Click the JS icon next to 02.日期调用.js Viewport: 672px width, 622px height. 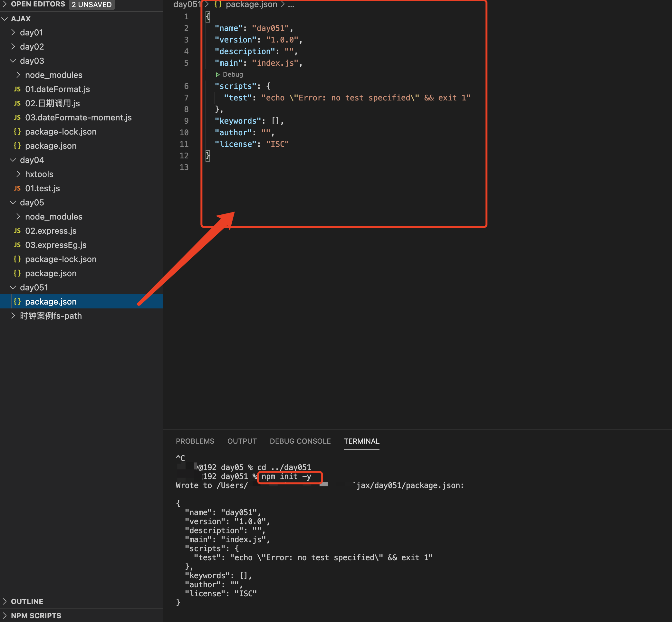[17, 103]
